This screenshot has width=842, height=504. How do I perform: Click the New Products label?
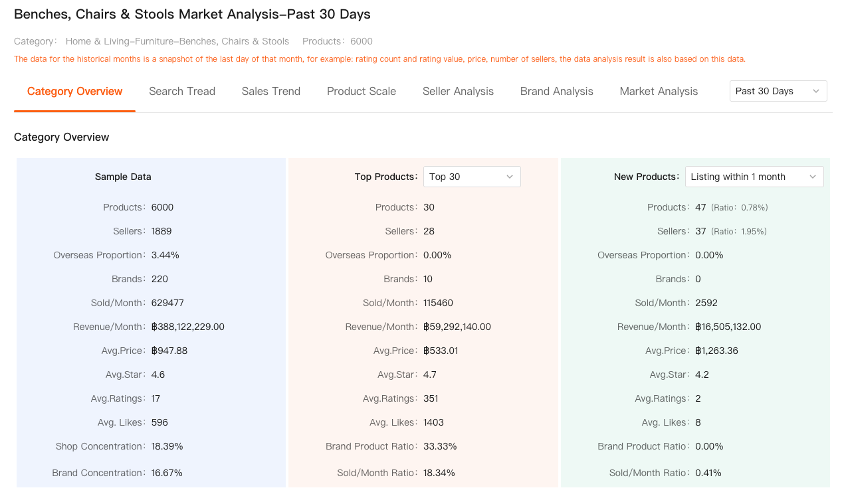click(647, 177)
